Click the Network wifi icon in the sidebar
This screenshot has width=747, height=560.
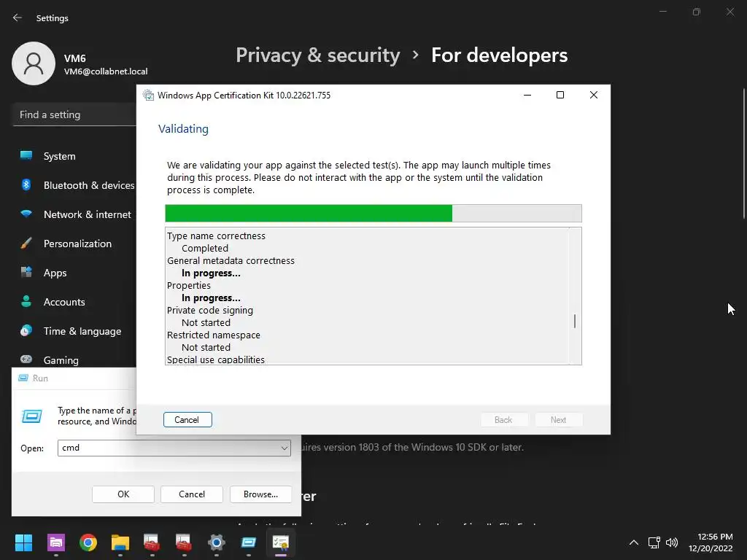tap(26, 214)
